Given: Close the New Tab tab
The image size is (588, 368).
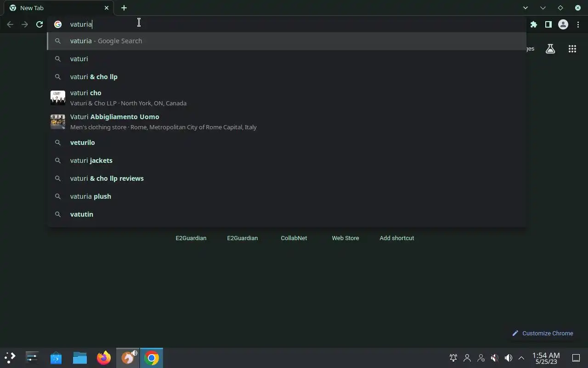Looking at the screenshot, I should click(x=107, y=8).
